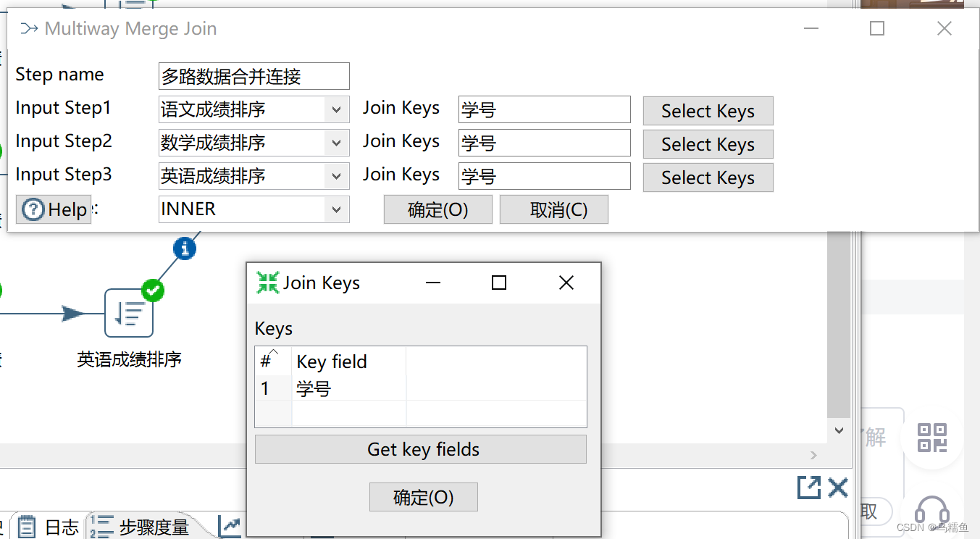The image size is (980, 539).
Task: Click the Join Keys dialog title bar icon
Action: click(267, 283)
